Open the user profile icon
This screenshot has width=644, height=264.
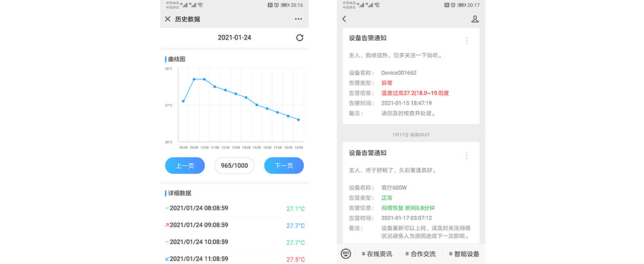[x=474, y=19]
